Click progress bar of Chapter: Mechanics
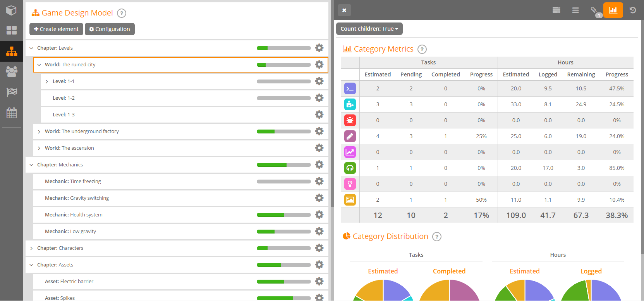644x301 pixels. tap(283, 165)
